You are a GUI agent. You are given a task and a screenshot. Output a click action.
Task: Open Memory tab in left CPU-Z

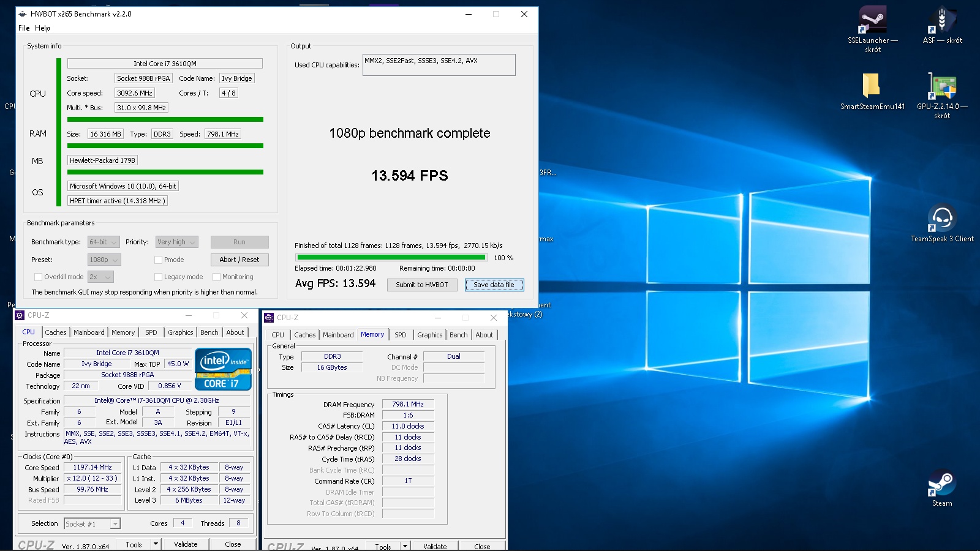coord(123,332)
